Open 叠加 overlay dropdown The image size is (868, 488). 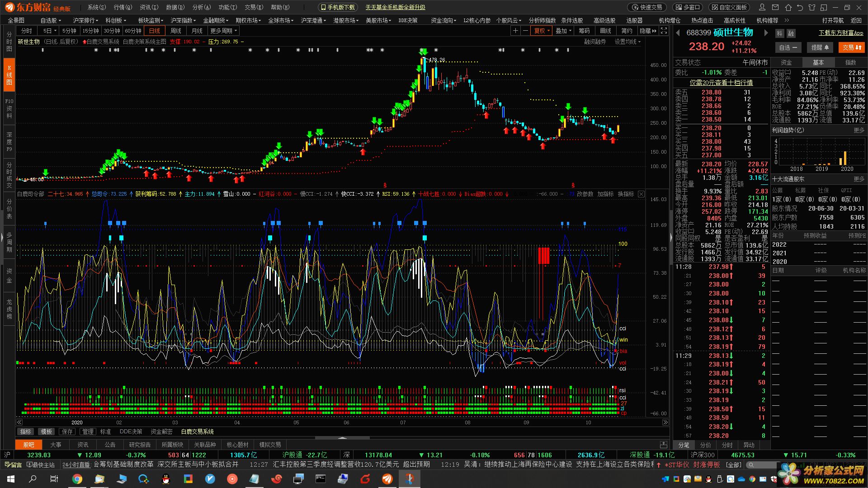point(564,31)
